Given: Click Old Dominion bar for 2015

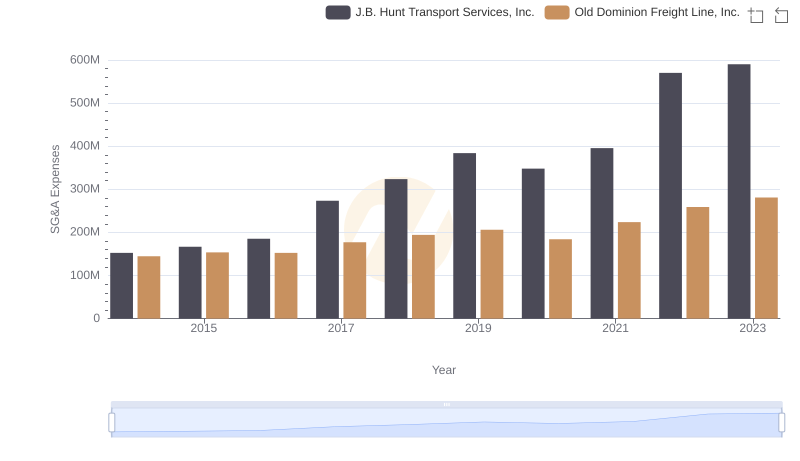Looking at the screenshot, I should point(217,285).
